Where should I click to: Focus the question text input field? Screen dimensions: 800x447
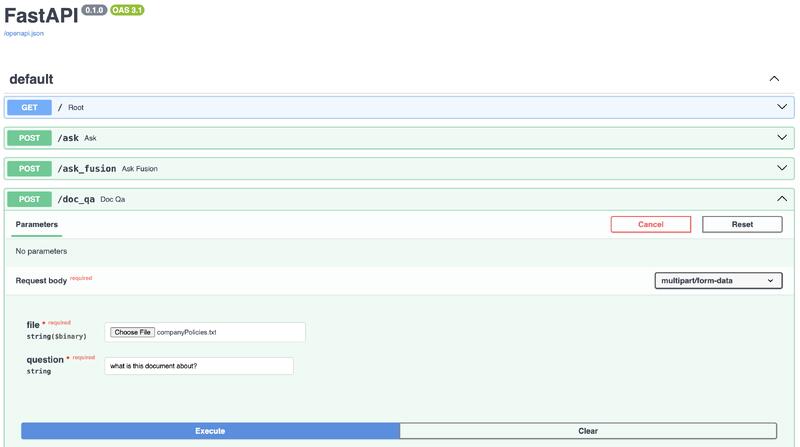click(x=199, y=366)
